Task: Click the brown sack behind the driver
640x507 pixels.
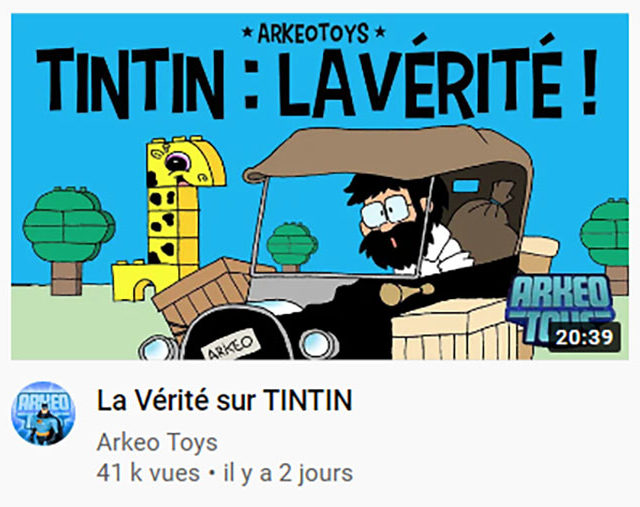Action: [485, 222]
